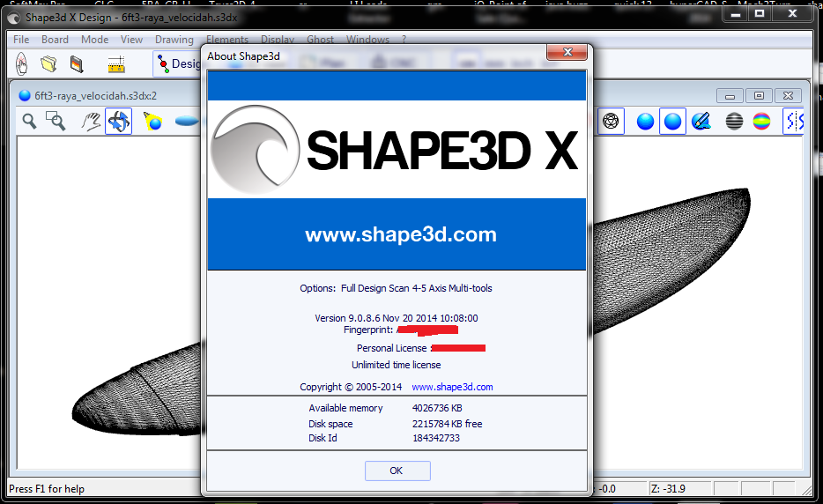Click the light source spotlight icon
The height and width of the screenshot is (504, 823).
152,122
